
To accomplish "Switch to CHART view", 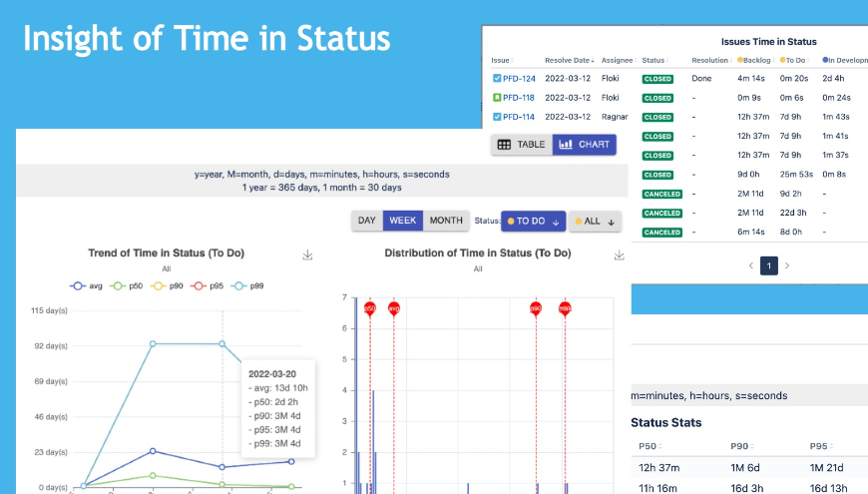I will (x=584, y=145).
